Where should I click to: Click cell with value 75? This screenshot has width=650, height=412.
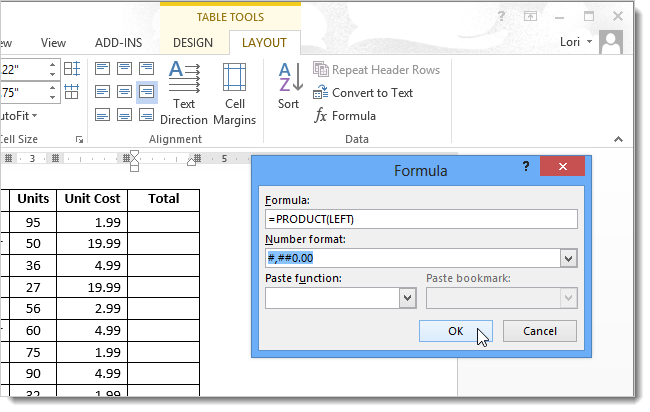tap(33, 353)
